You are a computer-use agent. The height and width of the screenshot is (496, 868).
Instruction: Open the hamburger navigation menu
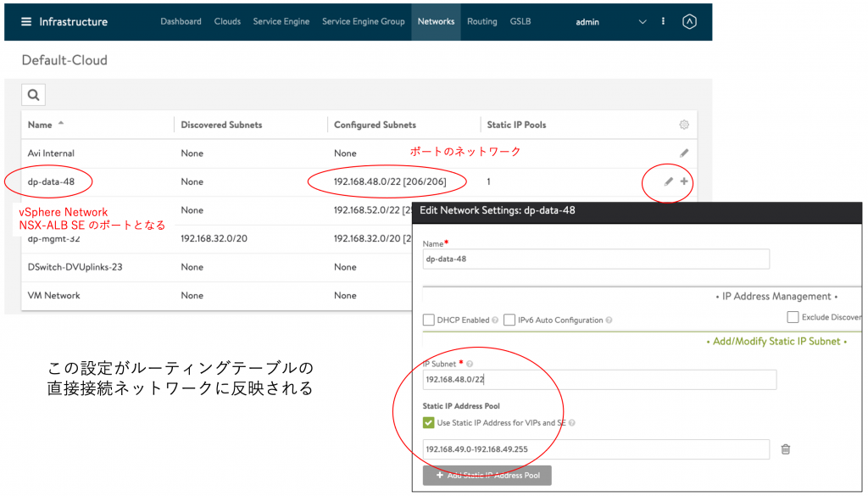[26, 21]
